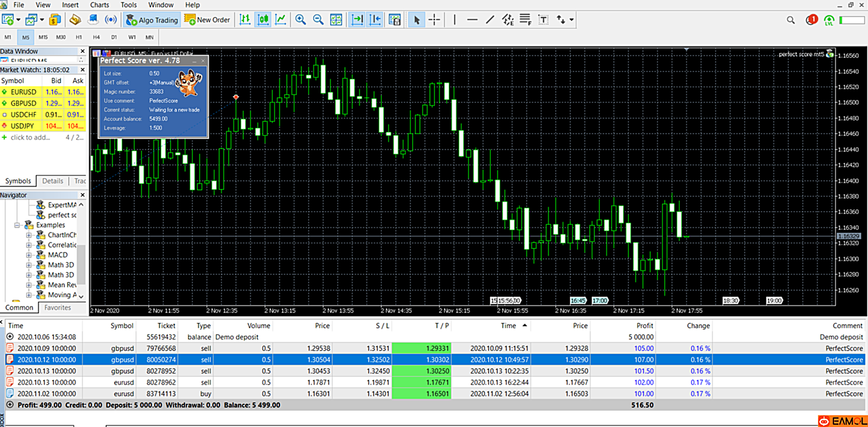This screenshot has width=868, height=427.
Task: Open the arrow objects dropdown
Action: click(x=571, y=20)
